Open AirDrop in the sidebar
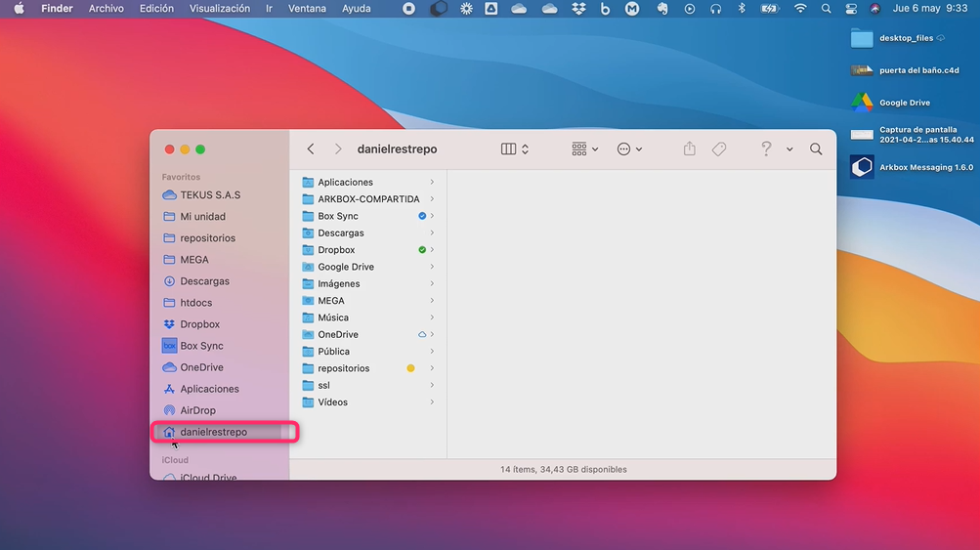This screenshot has width=980, height=550. [x=197, y=410]
